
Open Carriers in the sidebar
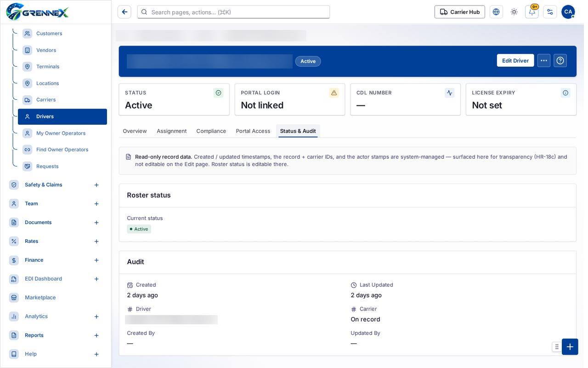(62, 100)
